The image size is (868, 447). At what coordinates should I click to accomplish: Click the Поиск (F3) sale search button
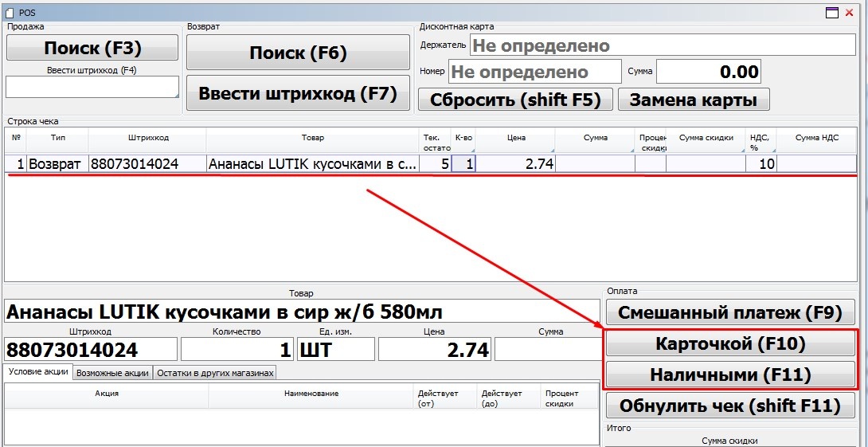92,48
